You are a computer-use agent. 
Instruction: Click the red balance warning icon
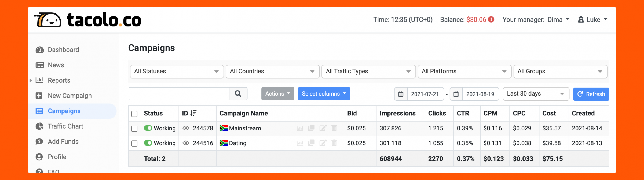coord(491,20)
